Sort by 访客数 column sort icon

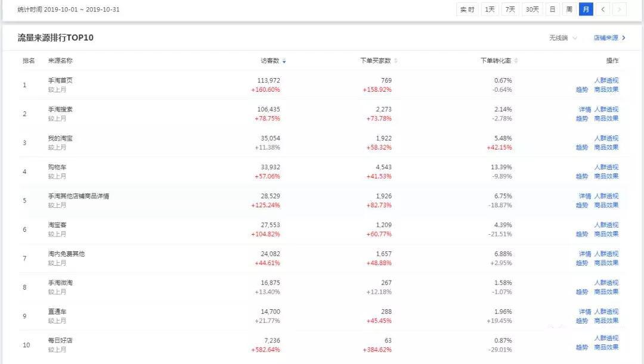[284, 61]
